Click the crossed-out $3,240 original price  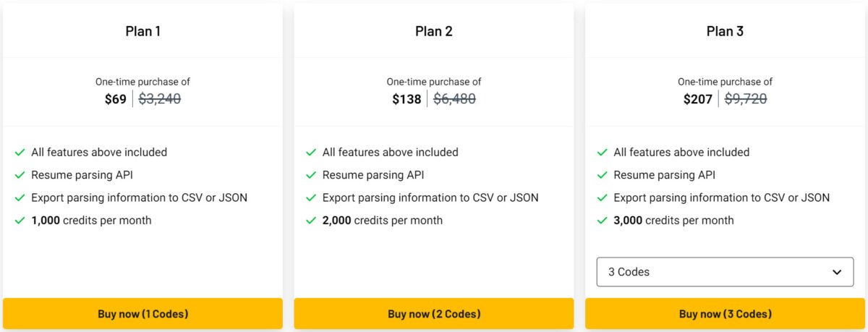pyautogui.click(x=159, y=99)
